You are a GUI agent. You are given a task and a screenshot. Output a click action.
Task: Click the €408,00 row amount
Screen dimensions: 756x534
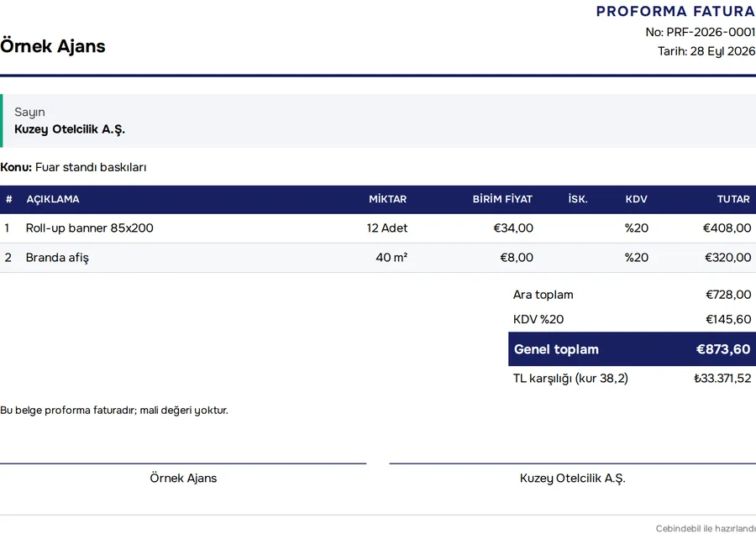[727, 228]
